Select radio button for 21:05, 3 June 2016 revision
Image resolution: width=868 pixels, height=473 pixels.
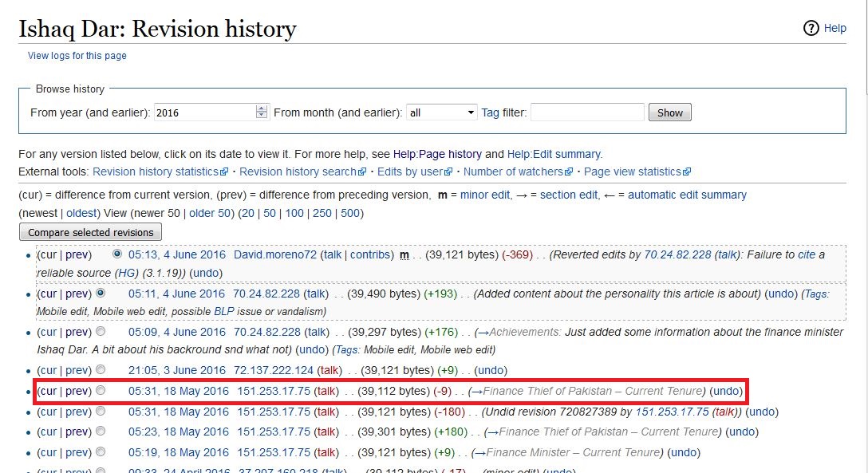click(x=101, y=370)
